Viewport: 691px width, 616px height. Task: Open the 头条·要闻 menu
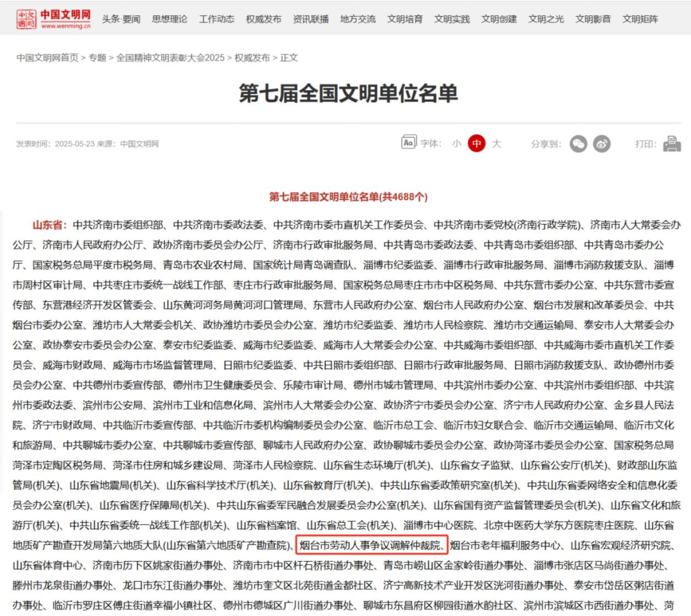(x=121, y=19)
